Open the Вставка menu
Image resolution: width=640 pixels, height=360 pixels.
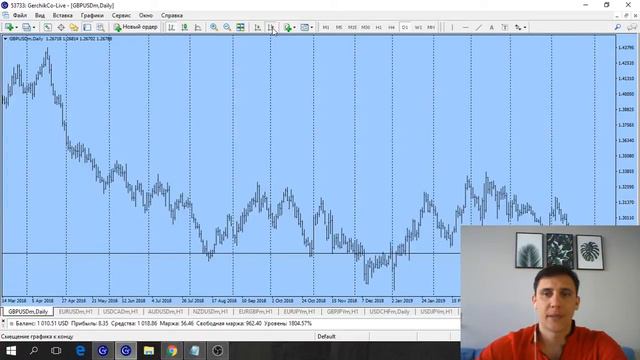pyautogui.click(x=62, y=16)
